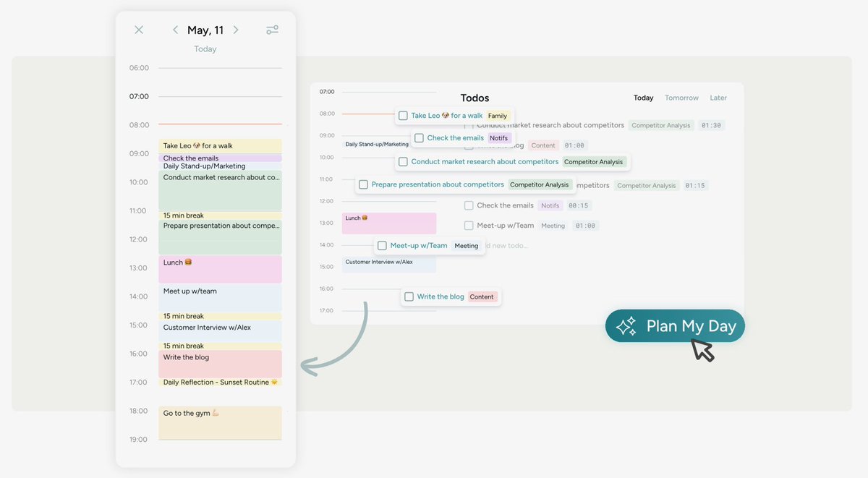Select the 15 min break above Customer Interview
The image size is (868, 478).
[220, 316]
